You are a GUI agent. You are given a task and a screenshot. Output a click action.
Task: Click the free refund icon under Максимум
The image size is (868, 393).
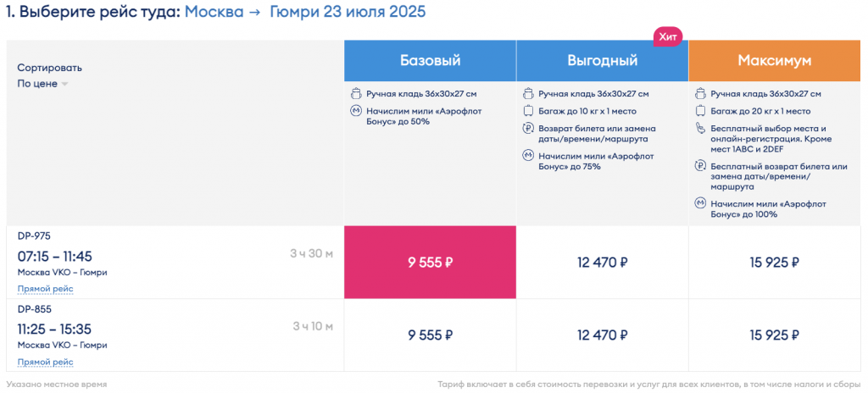(701, 167)
